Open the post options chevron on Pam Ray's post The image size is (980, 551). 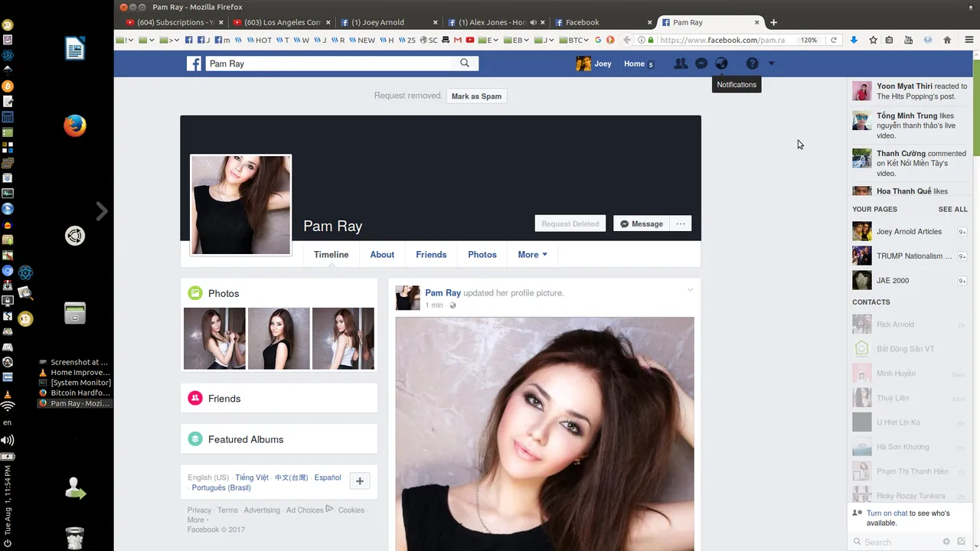[690, 290]
